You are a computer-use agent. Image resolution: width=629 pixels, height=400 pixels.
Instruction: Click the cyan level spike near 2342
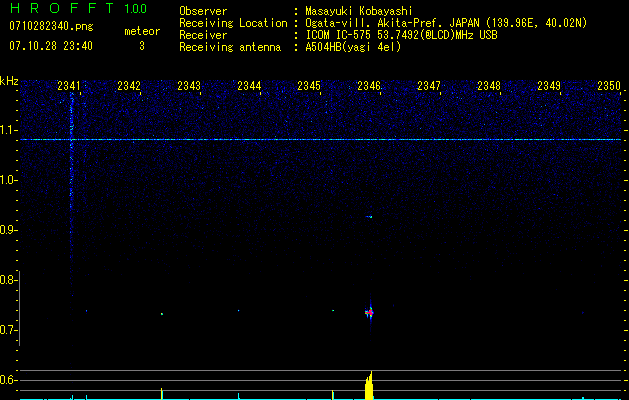pyautogui.click(x=161, y=393)
